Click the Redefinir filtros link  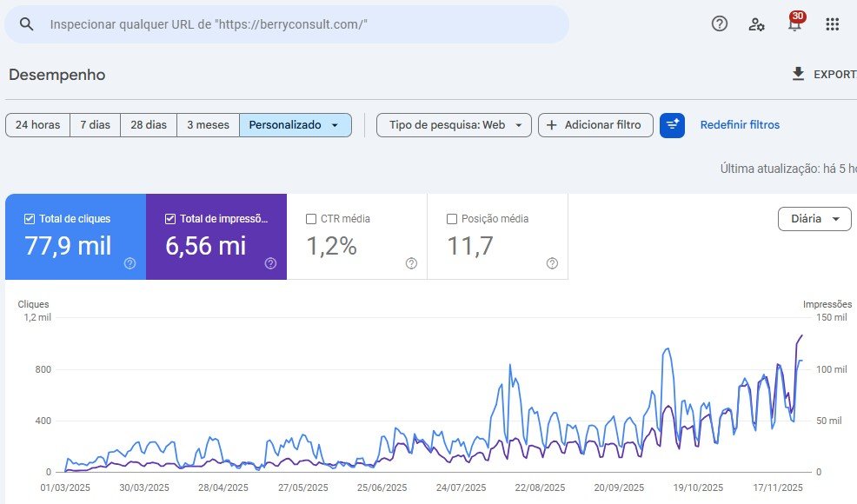coord(740,125)
